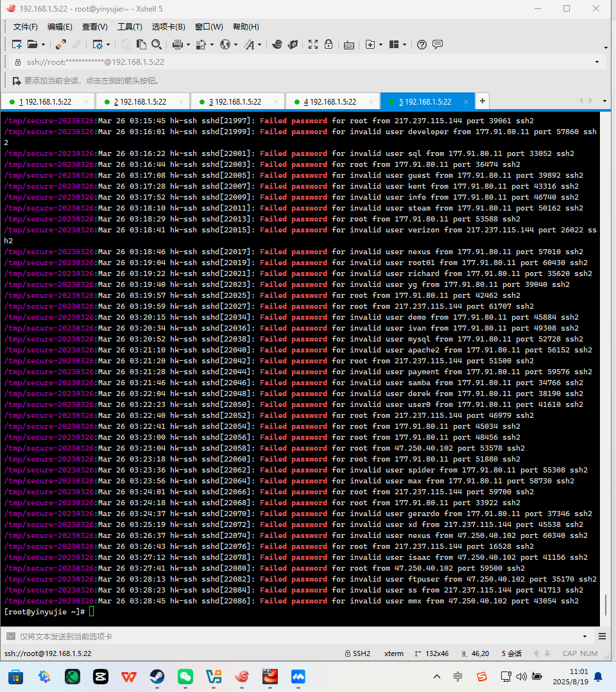Screen dimensions: 616x692
Task: Open WPS Office from the taskbar
Action: (x=129, y=677)
